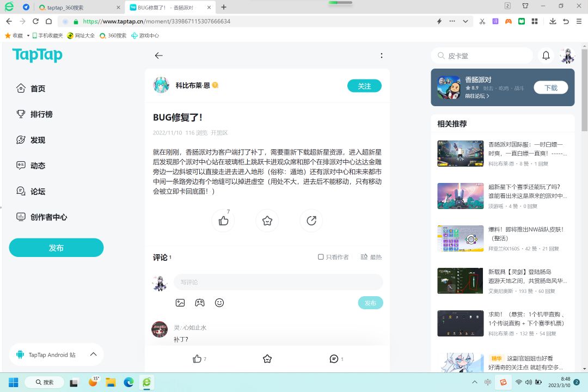This screenshot has width=588, height=392.
Task: Check the 只看作者 checkbox
Action: point(321,257)
